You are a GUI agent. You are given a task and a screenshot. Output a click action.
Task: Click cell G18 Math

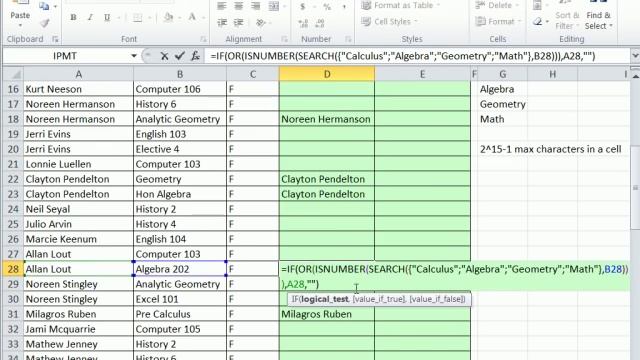pyautogui.click(x=502, y=119)
